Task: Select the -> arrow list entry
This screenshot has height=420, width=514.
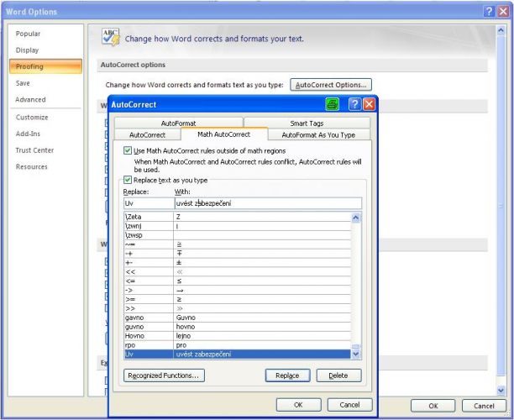Action: pos(238,290)
